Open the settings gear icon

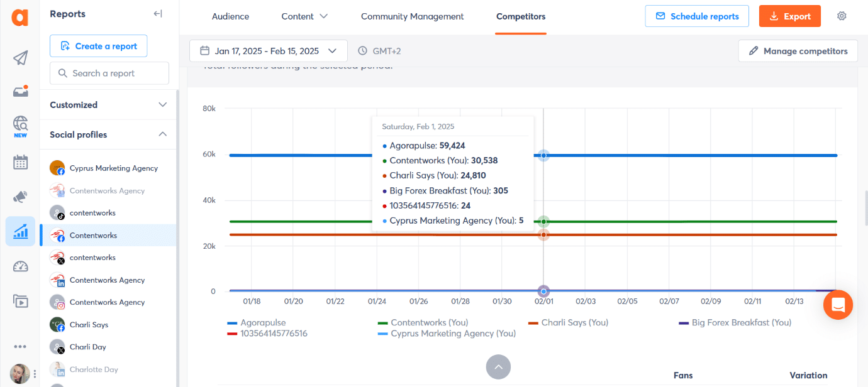coord(842,16)
